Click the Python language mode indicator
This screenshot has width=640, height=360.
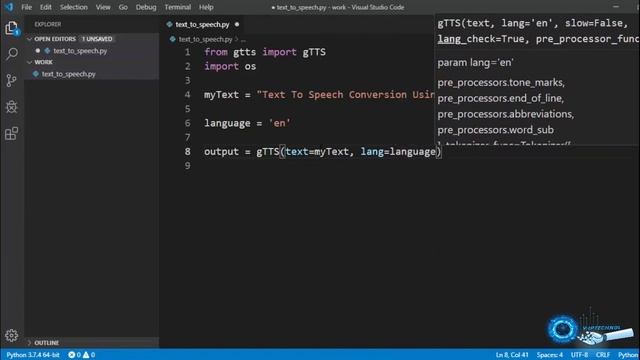click(x=628, y=355)
